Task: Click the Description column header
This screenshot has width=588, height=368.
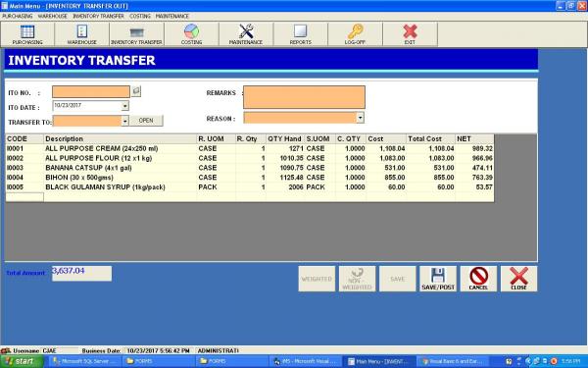Action: pos(121,139)
